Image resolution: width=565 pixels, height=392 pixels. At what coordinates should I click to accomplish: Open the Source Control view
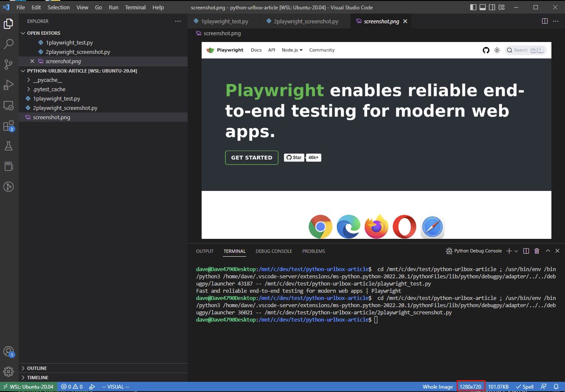pos(8,64)
